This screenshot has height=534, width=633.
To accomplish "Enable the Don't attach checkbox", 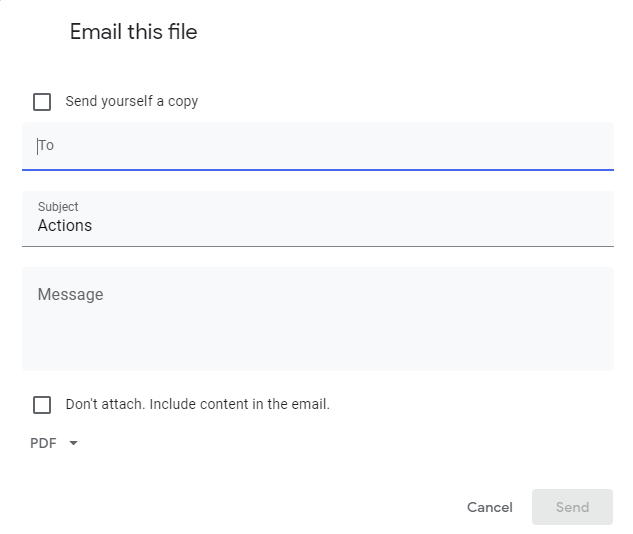I will click(42, 405).
